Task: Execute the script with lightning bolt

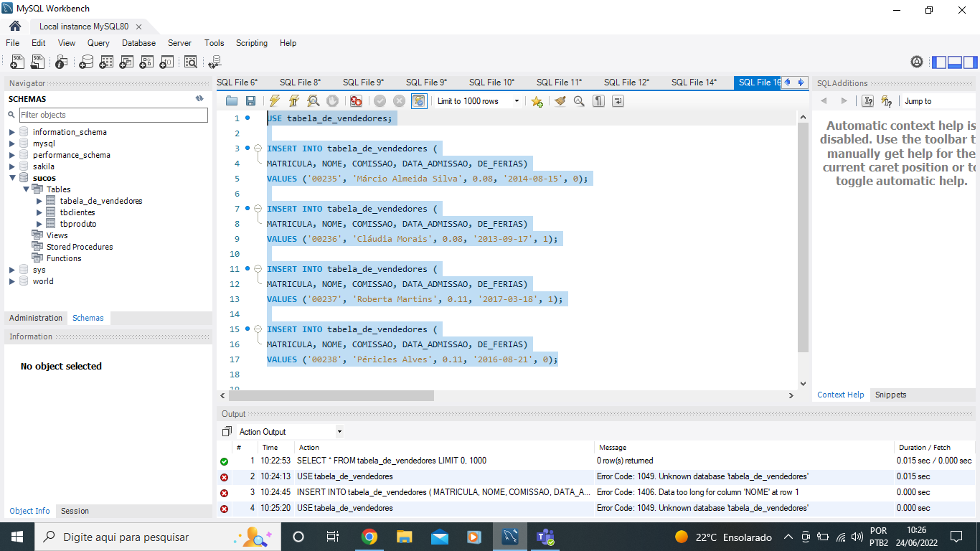Action: (274, 101)
